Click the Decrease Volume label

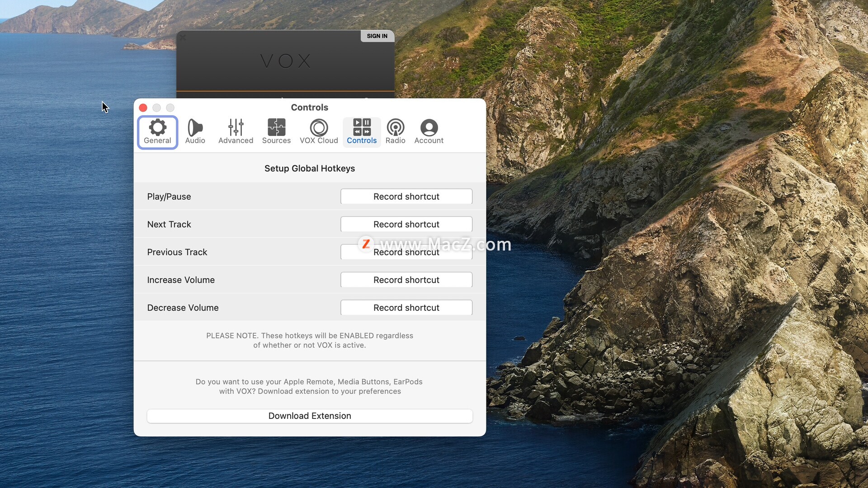click(183, 308)
